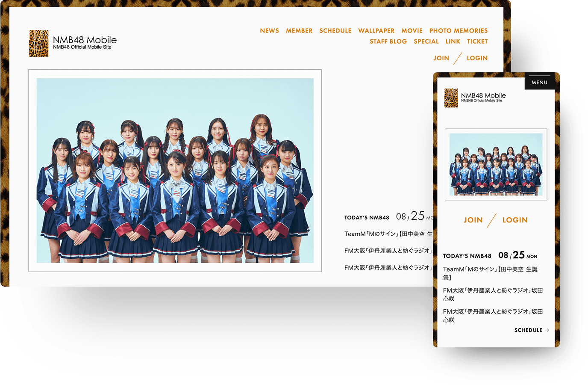Open mobile entry TeamM「Mのサイン」【田中美空 生誕祭】

click(x=490, y=273)
